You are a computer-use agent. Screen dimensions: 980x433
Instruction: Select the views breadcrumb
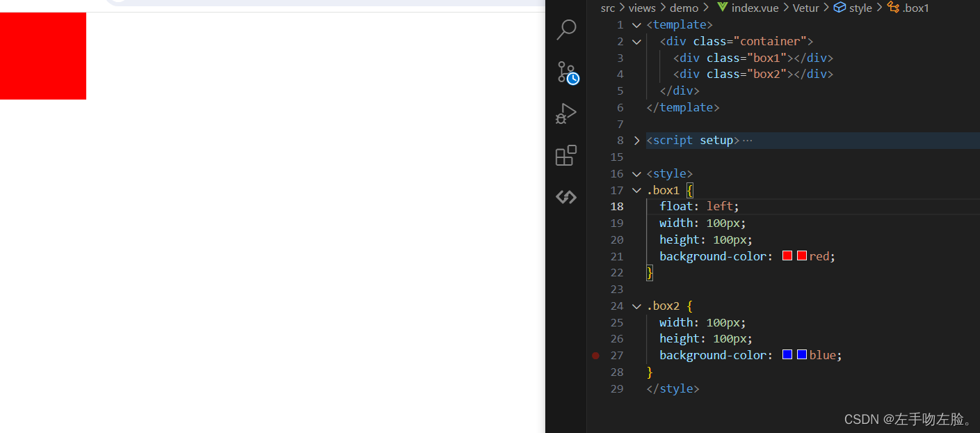pyautogui.click(x=642, y=8)
